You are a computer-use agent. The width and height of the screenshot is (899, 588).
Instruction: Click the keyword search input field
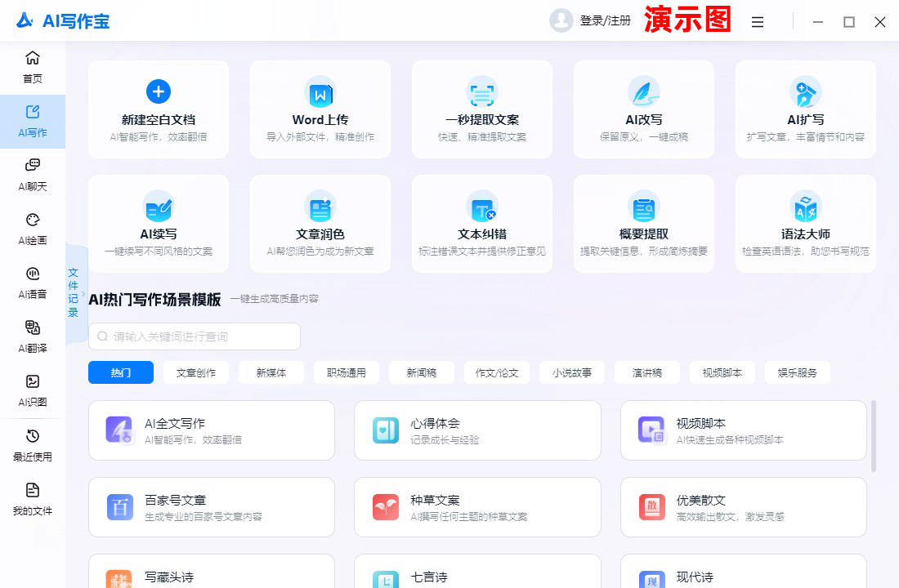click(195, 336)
